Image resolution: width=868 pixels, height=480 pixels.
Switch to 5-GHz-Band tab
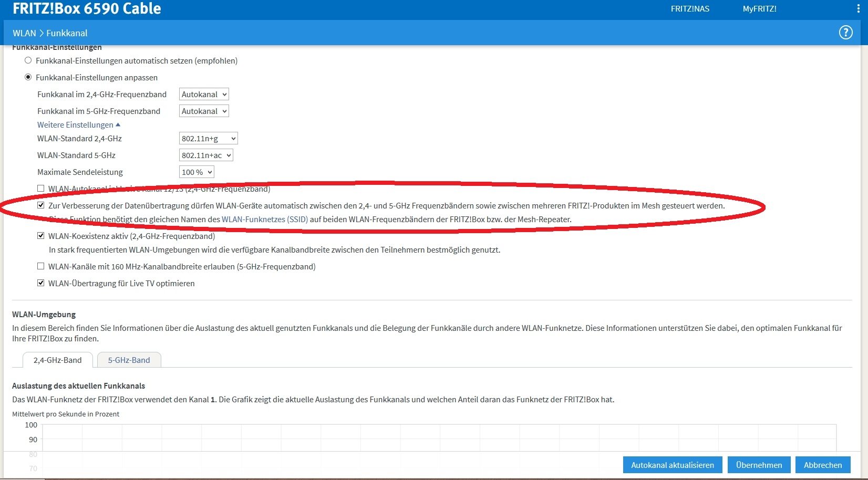click(x=129, y=360)
